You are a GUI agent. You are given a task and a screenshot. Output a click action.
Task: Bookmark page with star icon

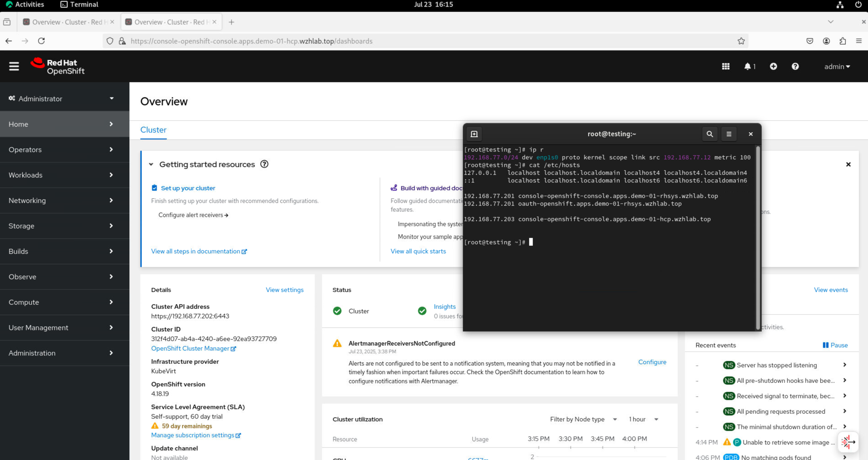741,41
